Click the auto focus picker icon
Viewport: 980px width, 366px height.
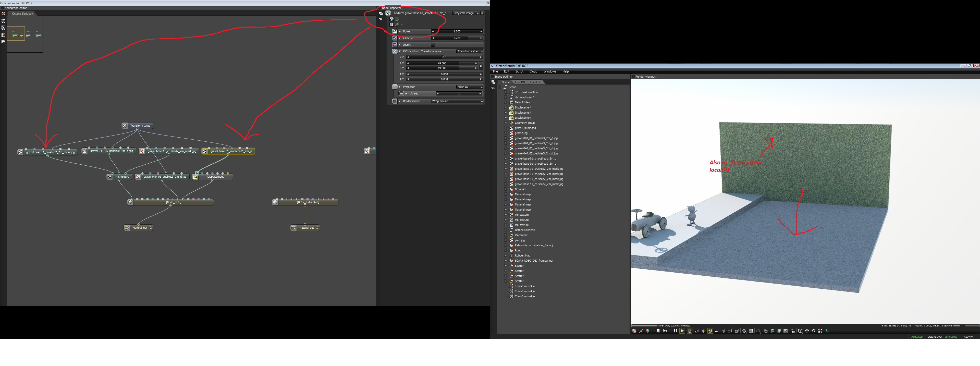697,331
